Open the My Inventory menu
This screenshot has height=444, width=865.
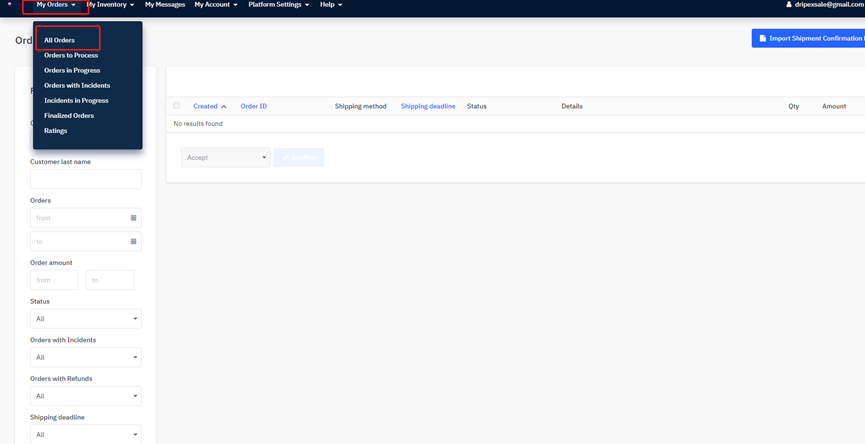(x=110, y=5)
